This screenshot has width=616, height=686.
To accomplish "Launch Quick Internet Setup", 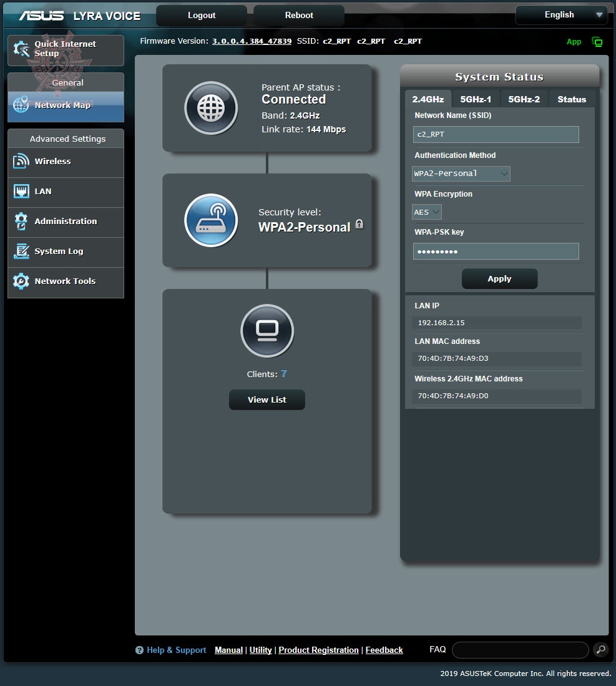I will coord(66,49).
